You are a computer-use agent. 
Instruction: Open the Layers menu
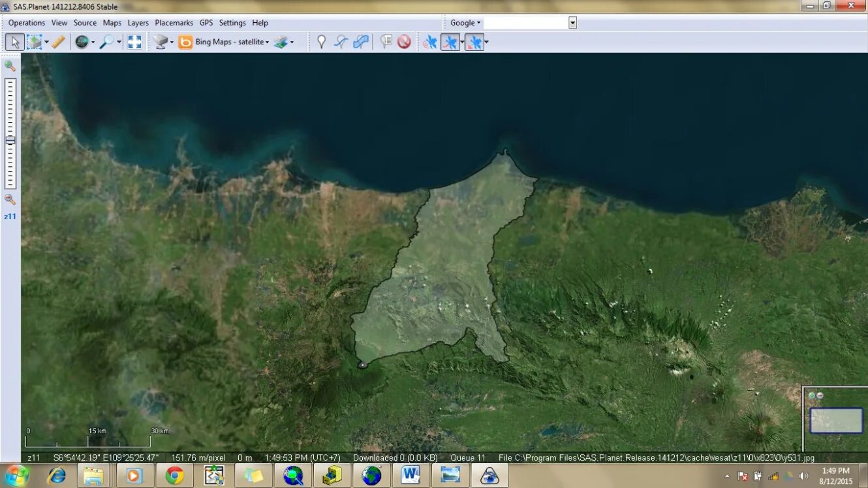(x=138, y=23)
